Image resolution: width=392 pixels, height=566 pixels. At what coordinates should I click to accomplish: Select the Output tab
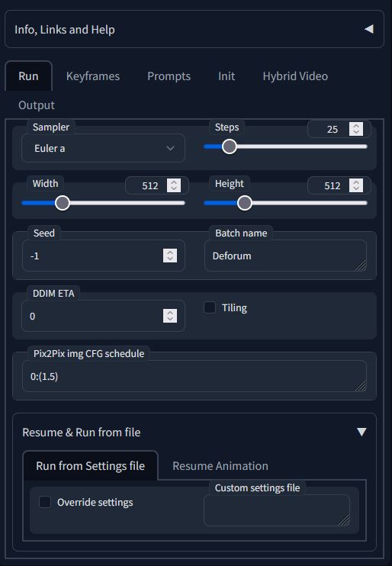pyautogui.click(x=37, y=105)
